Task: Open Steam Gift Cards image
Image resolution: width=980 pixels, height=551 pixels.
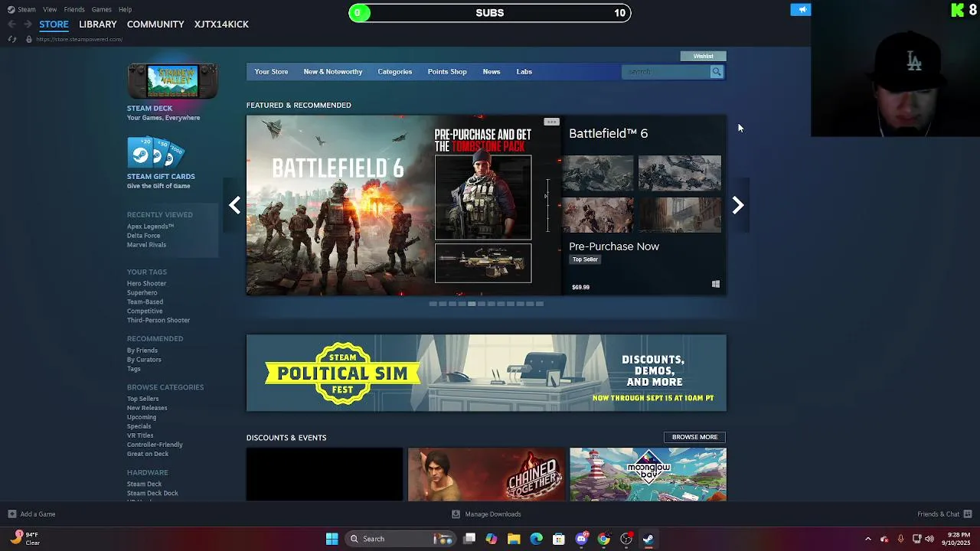Action: point(156,152)
